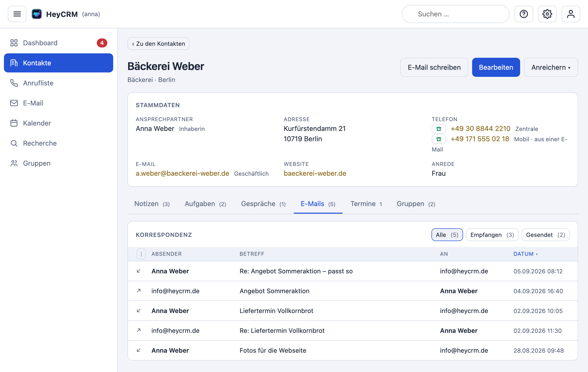The width and height of the screenshot is (588, 372).
Task: Click the HeyCRM logo icon
Action: coord(37,14)
